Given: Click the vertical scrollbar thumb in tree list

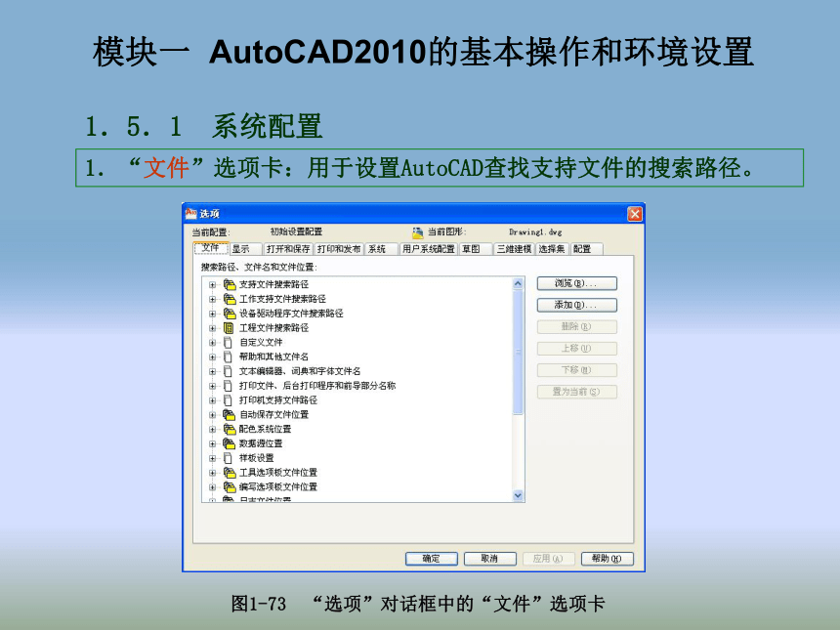Looking at the screenshot, I should (518, 352).
